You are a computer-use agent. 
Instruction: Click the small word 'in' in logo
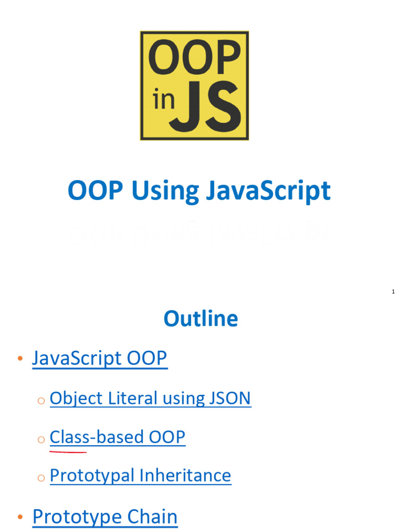pyautogui.click(x=163, y=100)
